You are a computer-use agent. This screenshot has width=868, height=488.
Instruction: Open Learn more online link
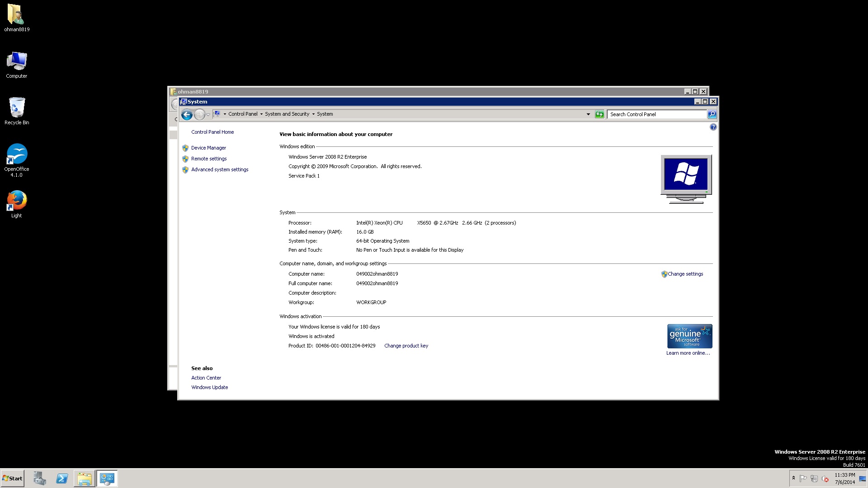pyautogui.click(x=688, y=353)
